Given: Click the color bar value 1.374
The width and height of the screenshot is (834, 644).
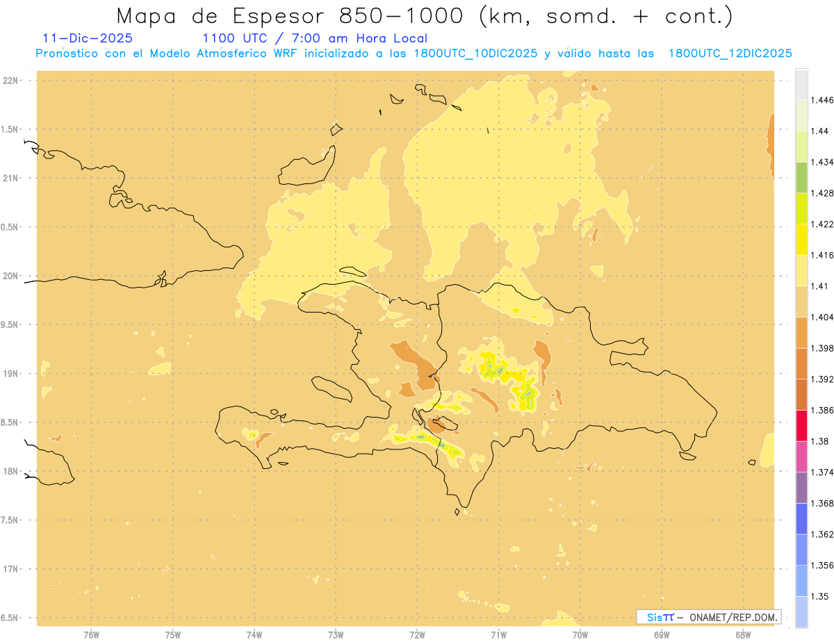Looking at the screenshot, I should coord(824,472).
